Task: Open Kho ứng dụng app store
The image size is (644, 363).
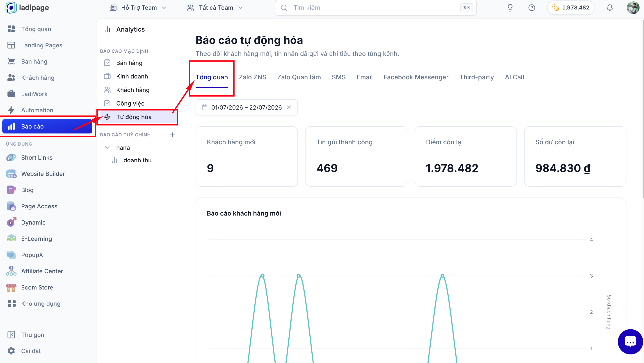Action: click(x=48, y=304)
